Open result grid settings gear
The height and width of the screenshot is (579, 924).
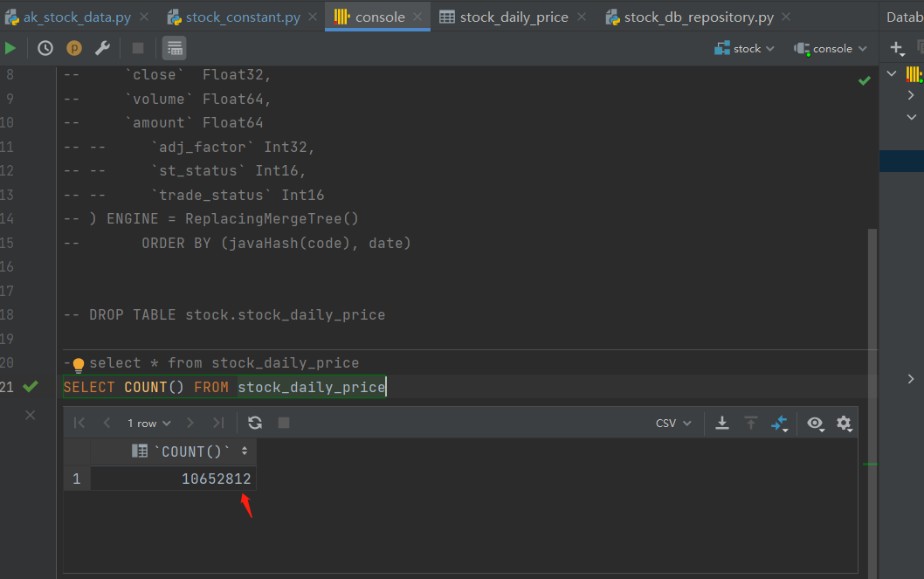point(845,424)
